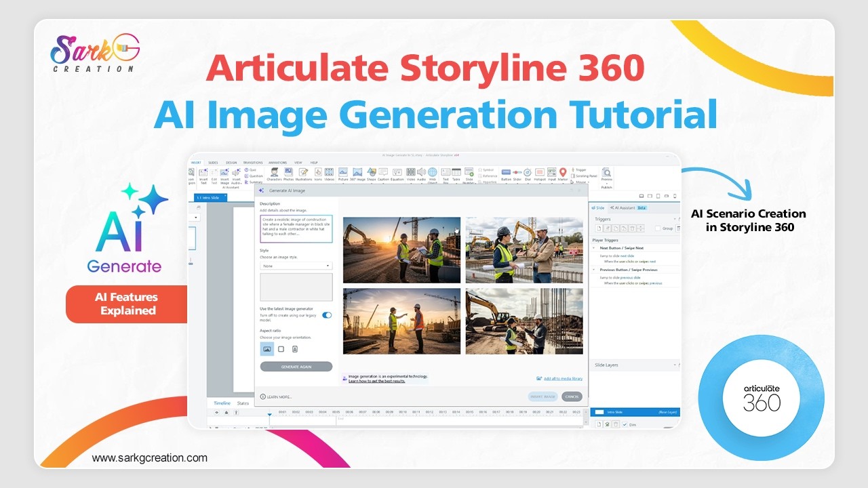Toggle off the latest image generator switch
Screen dimensions: 868x488
327,315
